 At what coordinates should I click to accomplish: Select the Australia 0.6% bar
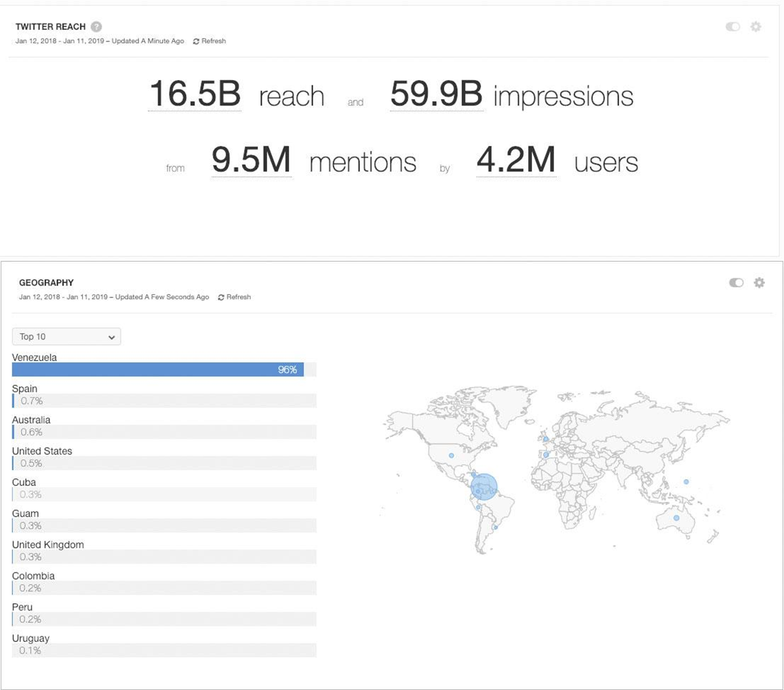tap(164, 432)
